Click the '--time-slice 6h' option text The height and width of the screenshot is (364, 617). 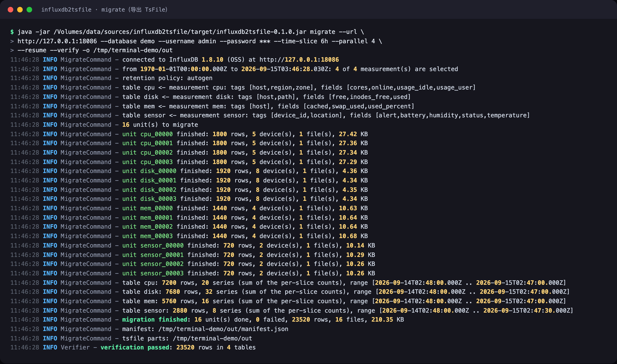tap(301, 41)
